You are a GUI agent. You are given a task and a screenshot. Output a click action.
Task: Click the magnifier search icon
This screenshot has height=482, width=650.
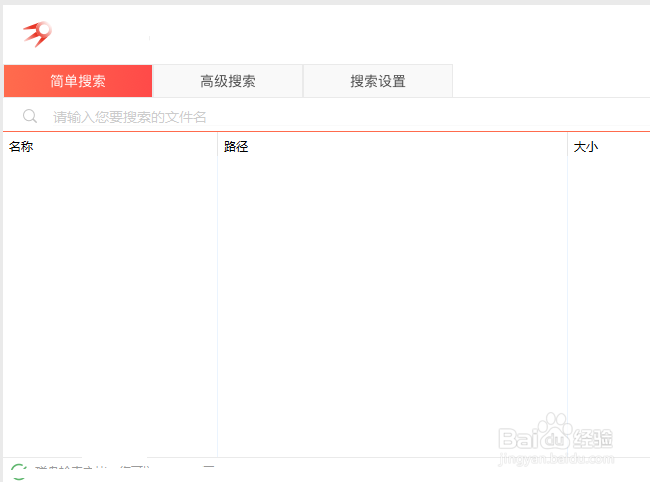(x=30, y=116)
